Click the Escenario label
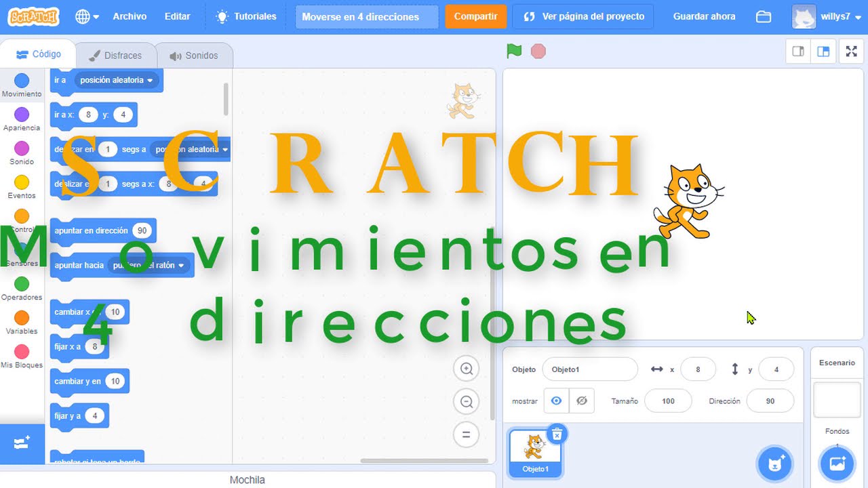The image size is (868, 488). 837,363
